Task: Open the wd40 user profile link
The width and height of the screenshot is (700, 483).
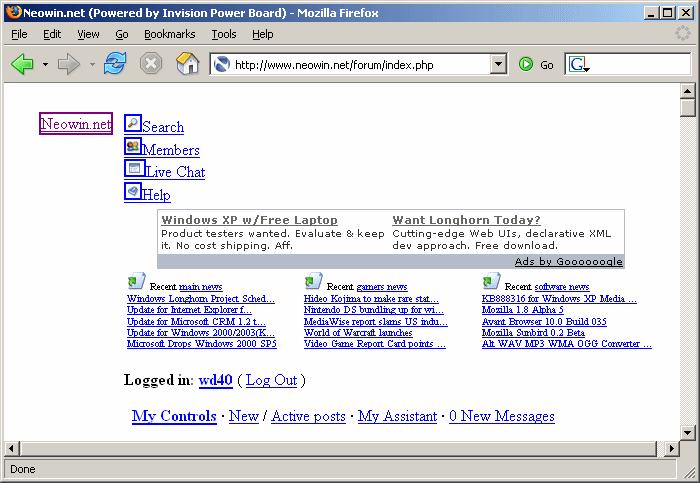Action: pyautogui.click(x=216, y=380)
